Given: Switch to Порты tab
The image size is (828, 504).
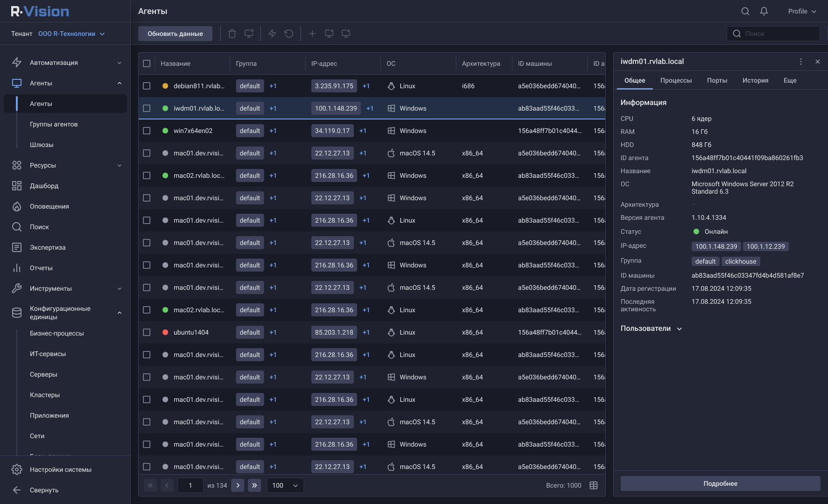Looking at the screenshot, I should point(717,80).
